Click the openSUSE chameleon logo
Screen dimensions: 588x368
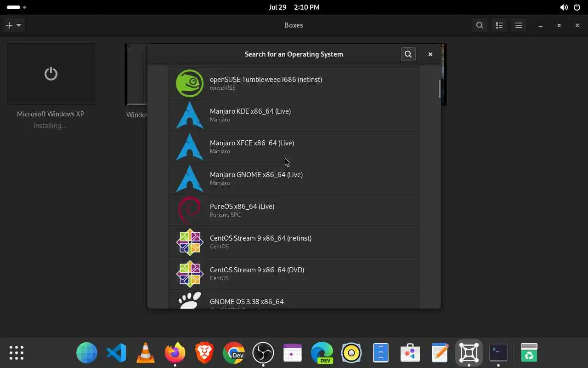pos(190,83)
